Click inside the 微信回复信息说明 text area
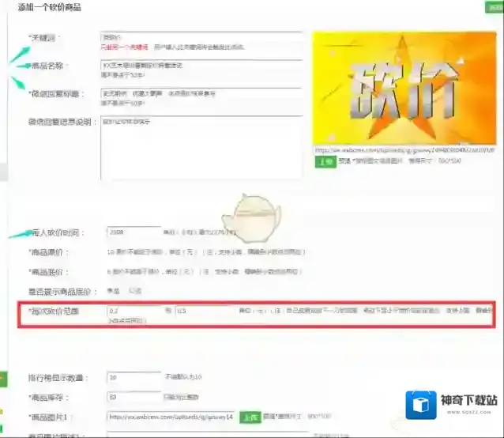Viewport: 504px width, 438px height. point(201,148)
